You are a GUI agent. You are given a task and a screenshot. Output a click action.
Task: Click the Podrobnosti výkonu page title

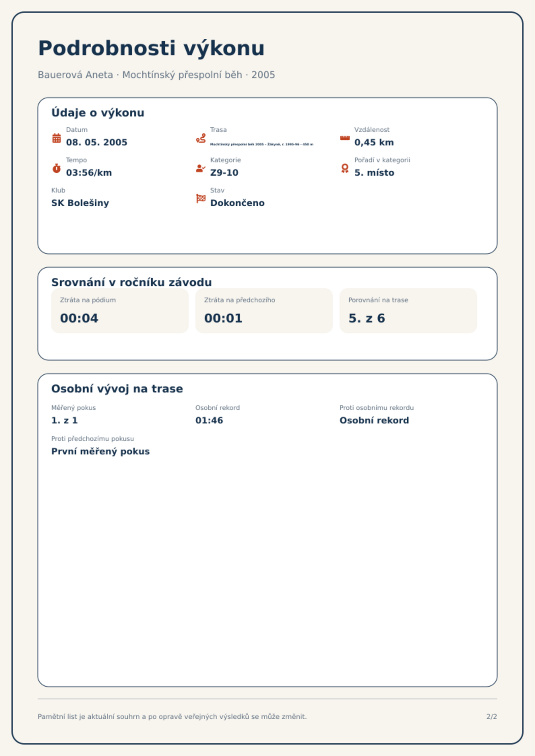[x=151, y=48]
